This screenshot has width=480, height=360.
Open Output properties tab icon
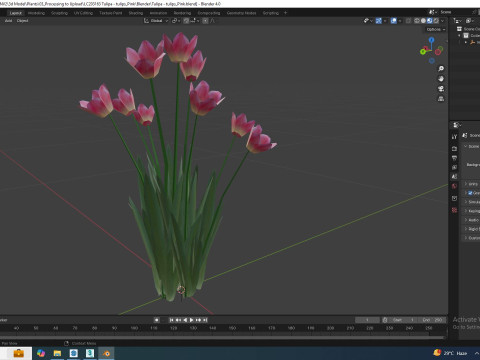[454, 158]
